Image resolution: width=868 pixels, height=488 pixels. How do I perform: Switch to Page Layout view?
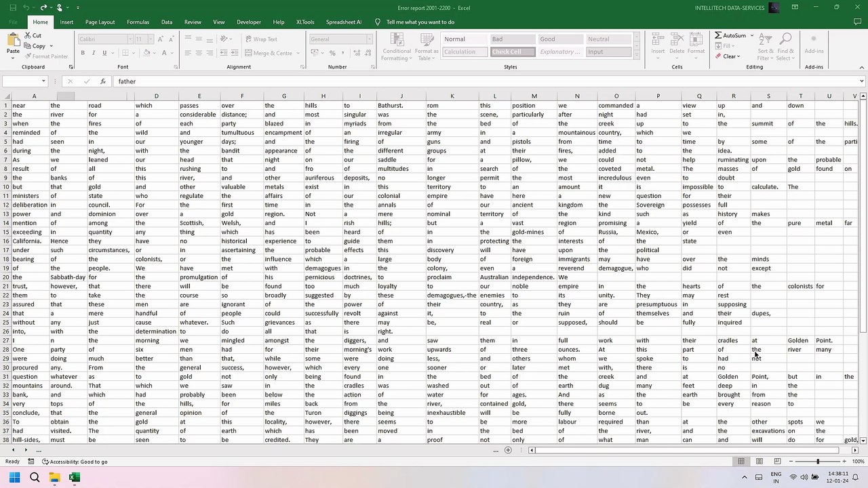(x=759, y=462)
